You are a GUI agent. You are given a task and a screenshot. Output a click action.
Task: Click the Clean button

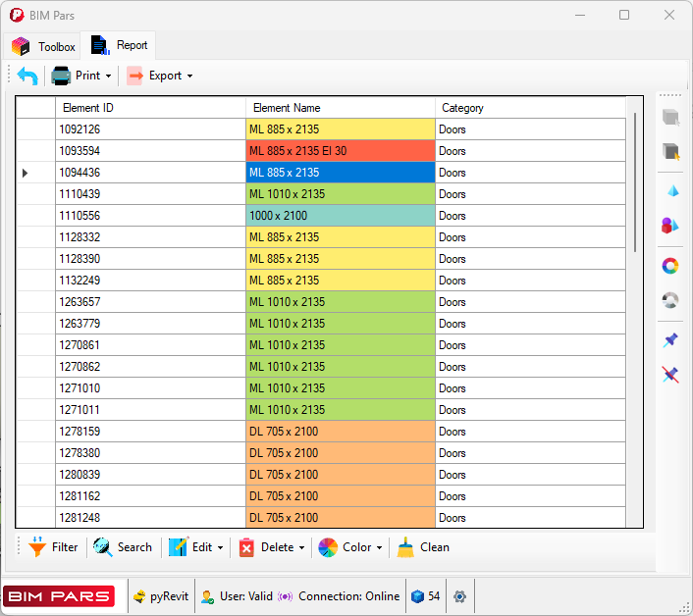tap(423, 547)
